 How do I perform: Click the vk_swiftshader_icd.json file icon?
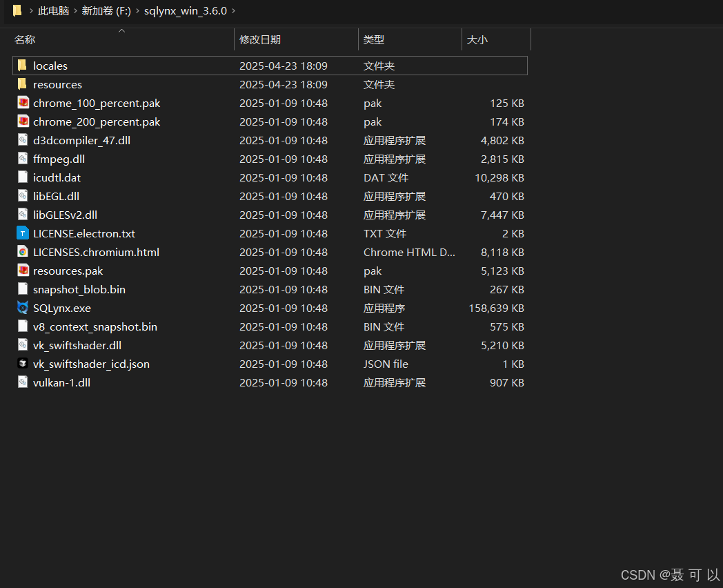click(x=23, y=364)
